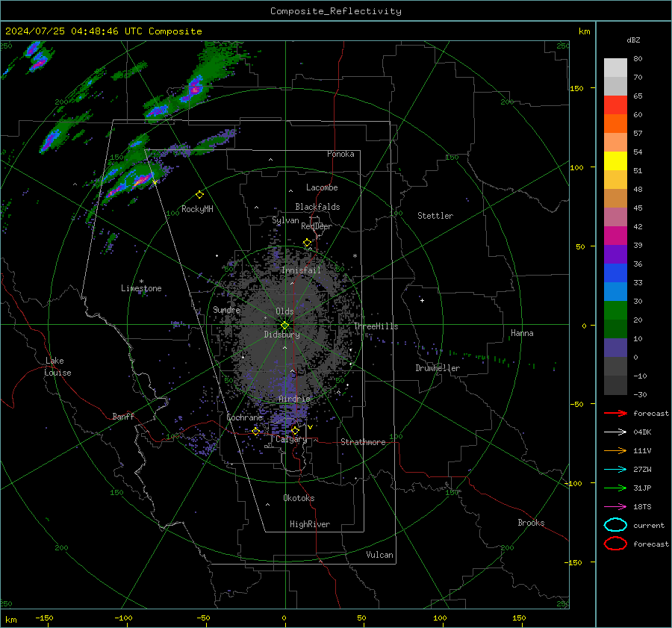Select the purple swatch below 39 dBZ
The height and width of the screenshot is (628, 672).
coord(615,254)
